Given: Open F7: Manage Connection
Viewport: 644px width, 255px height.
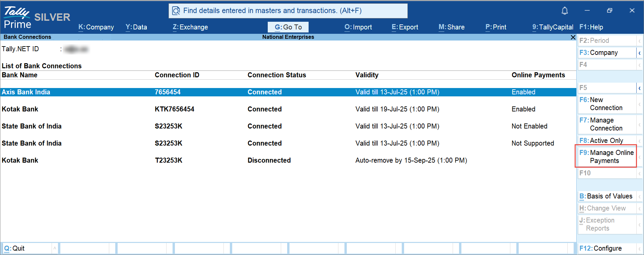Looking at the screenshot, I should [606, 124].
